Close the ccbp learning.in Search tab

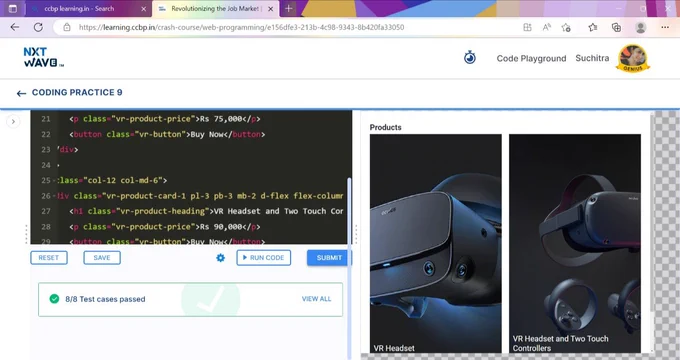pos(144,9)
